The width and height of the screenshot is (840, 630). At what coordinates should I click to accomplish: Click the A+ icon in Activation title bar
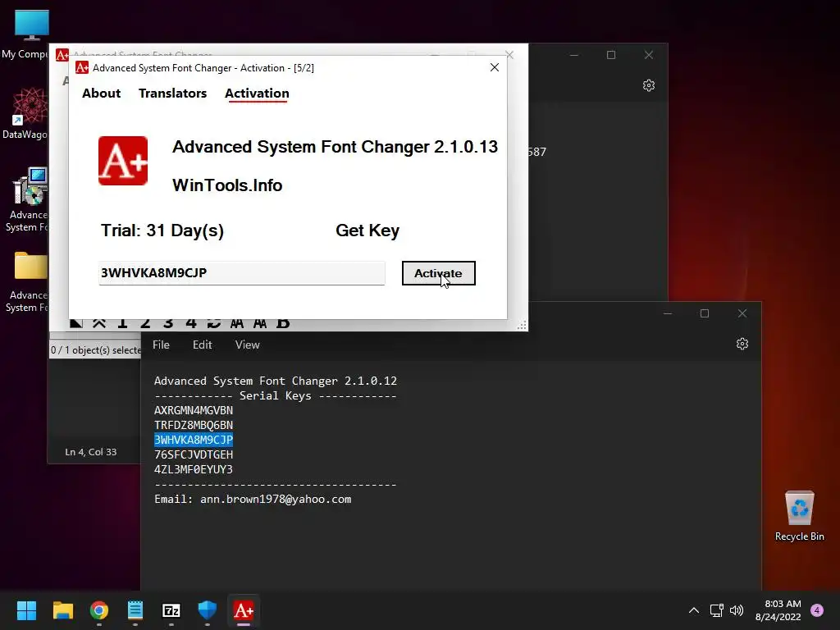tap(82, 67)
